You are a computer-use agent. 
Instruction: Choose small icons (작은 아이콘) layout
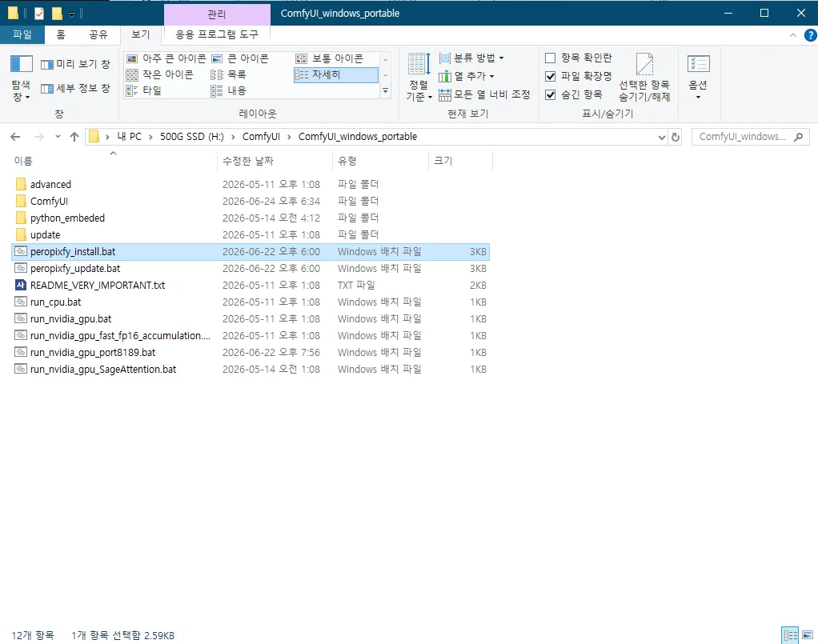(x=160, y=74)
